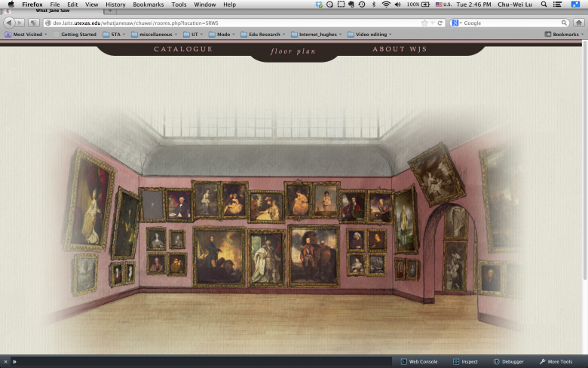The height and width of the screenshot is (368, 588).
Task: Open the History menu
Action: click(x=115, y=5)
